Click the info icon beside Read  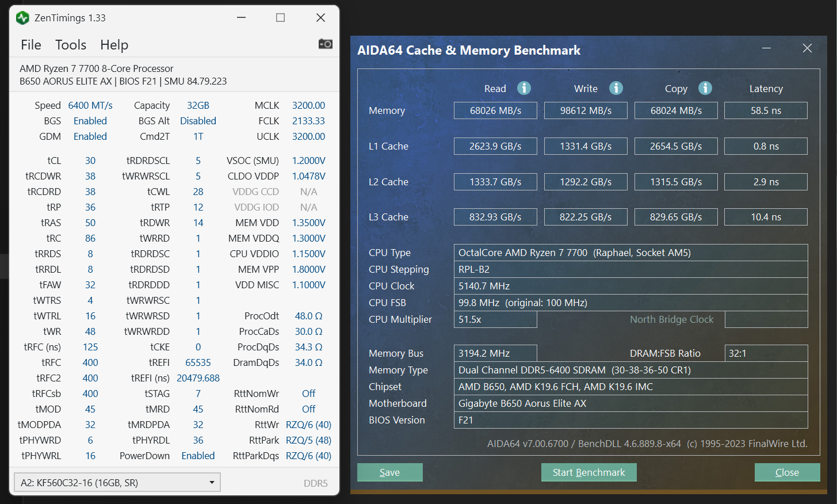pos(523,88)
